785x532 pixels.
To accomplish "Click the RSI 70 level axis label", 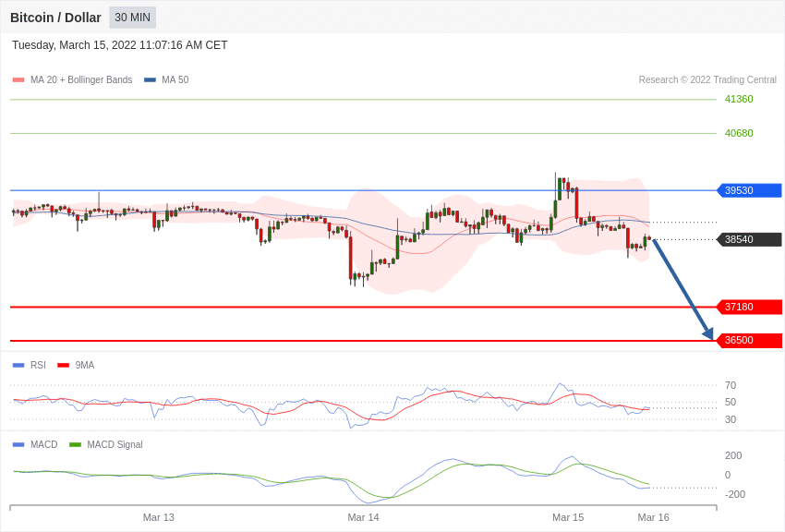I will [731, 385].
